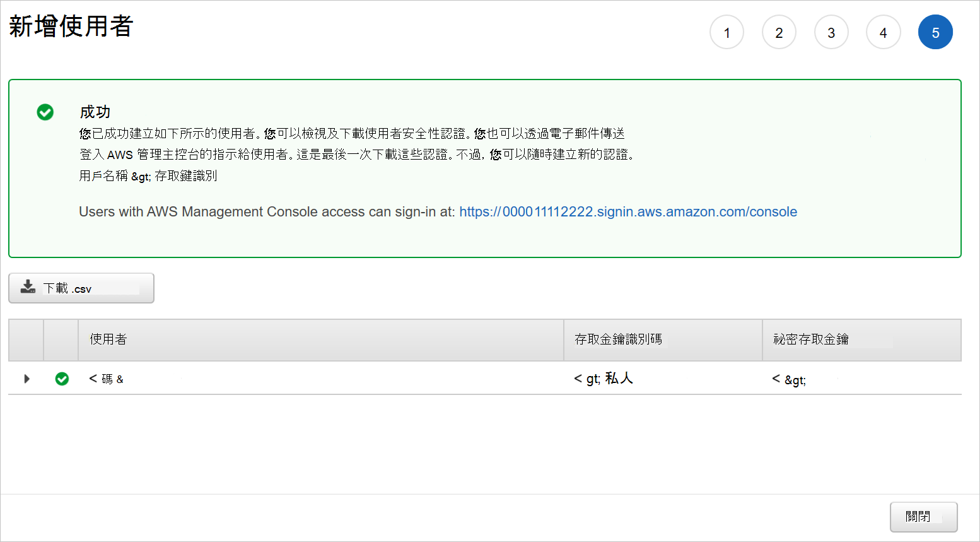Image resolution: width=980 pixels, height=542 pixels.
Task: Click the download icon beside 下載 .csv
Action: (28, 287)
